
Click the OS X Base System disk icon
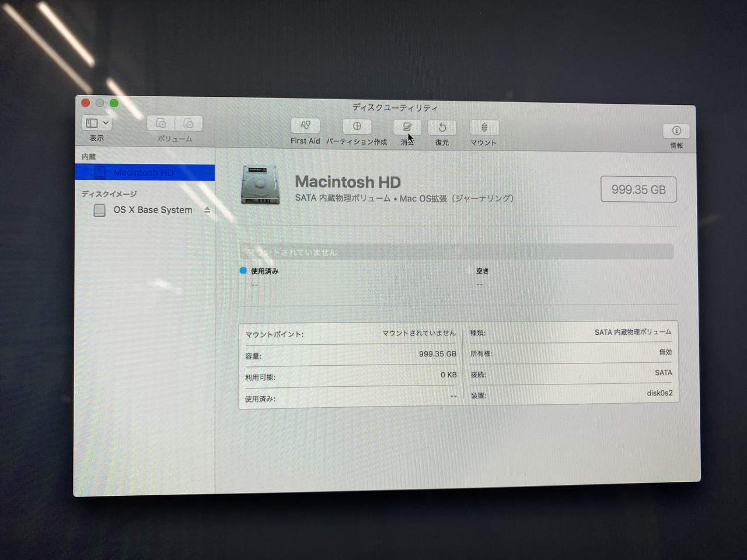100,210
